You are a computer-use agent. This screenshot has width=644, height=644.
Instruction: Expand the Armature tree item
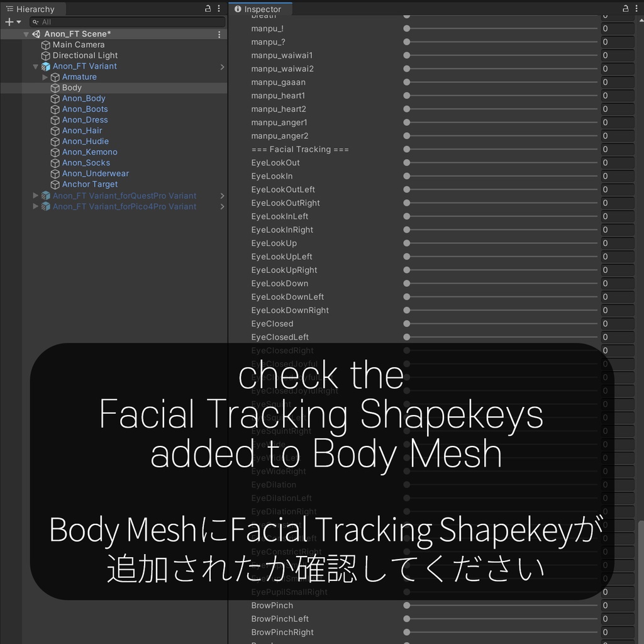(44, 77)
